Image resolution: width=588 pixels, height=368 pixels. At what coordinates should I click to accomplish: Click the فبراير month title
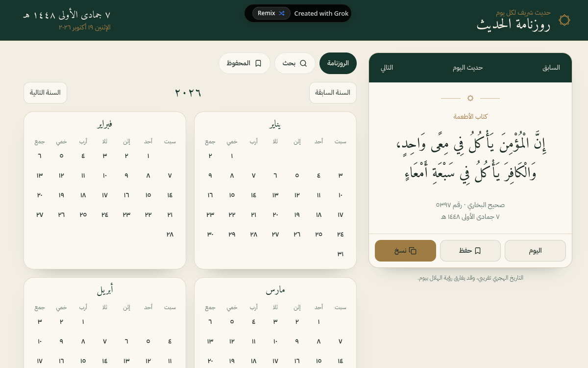tap(105, 124)
